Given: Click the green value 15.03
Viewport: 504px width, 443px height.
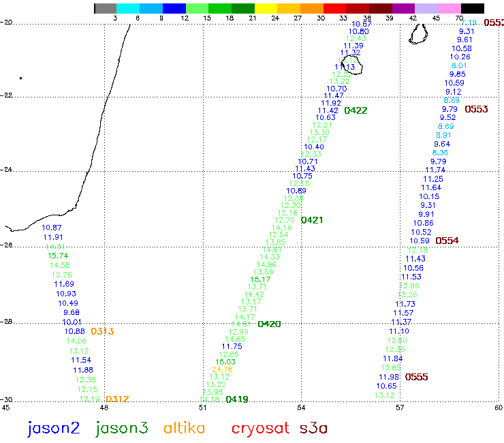Looking at the screenshot, I should pyautogui.click(x=225, y=362).
